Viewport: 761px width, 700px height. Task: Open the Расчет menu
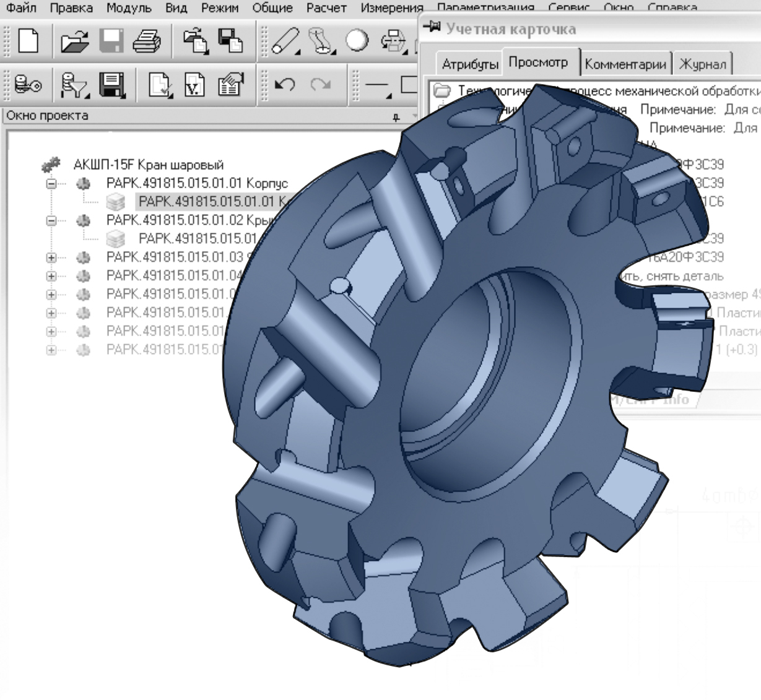point(326,8)
